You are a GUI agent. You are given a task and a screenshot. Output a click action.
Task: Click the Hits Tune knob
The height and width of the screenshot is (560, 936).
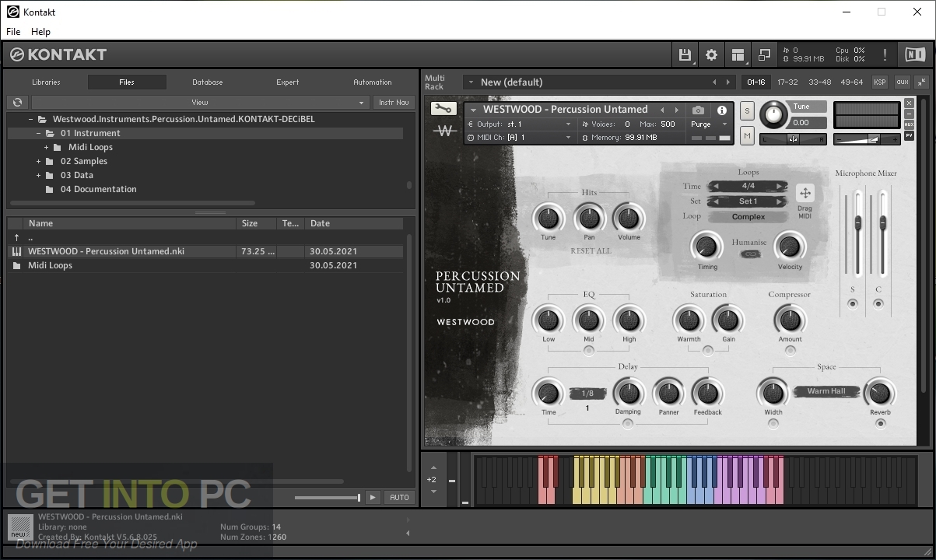click(x=549, y=218)
